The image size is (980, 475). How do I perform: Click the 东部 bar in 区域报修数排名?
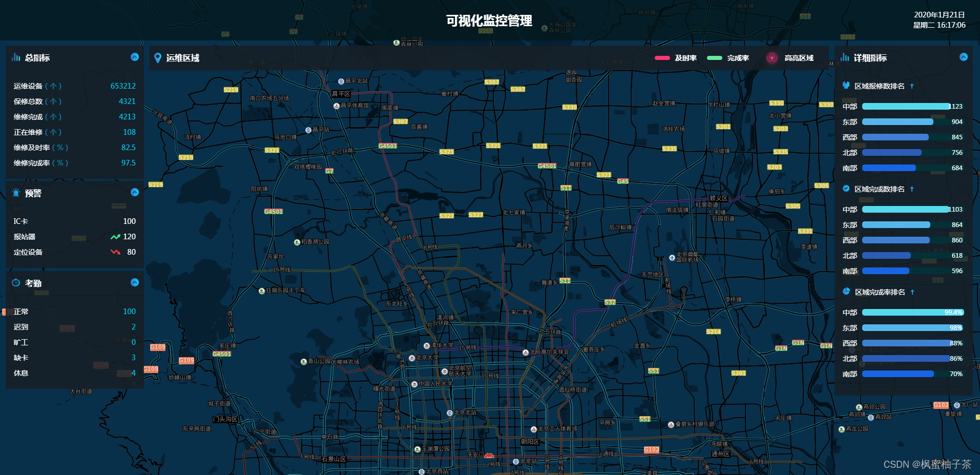(x=898, y=122)
